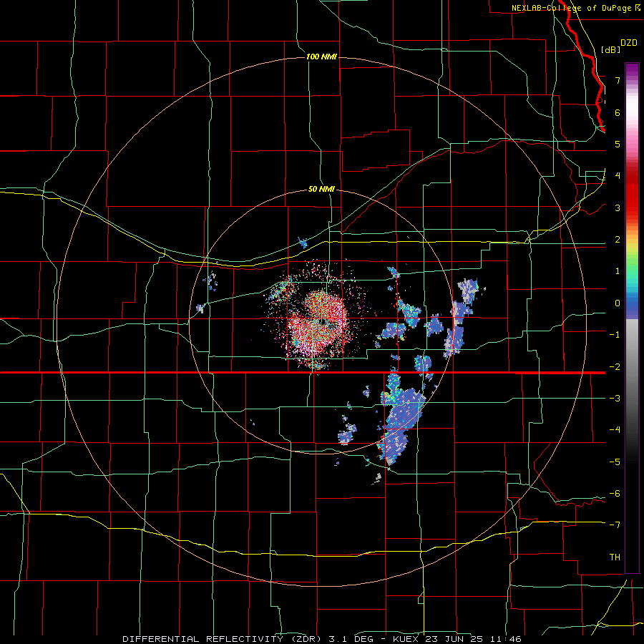Click the DZD product label above the scale
Image resolution: width=644 pixels, height=644 pixels.
click(x=629, y=43)
